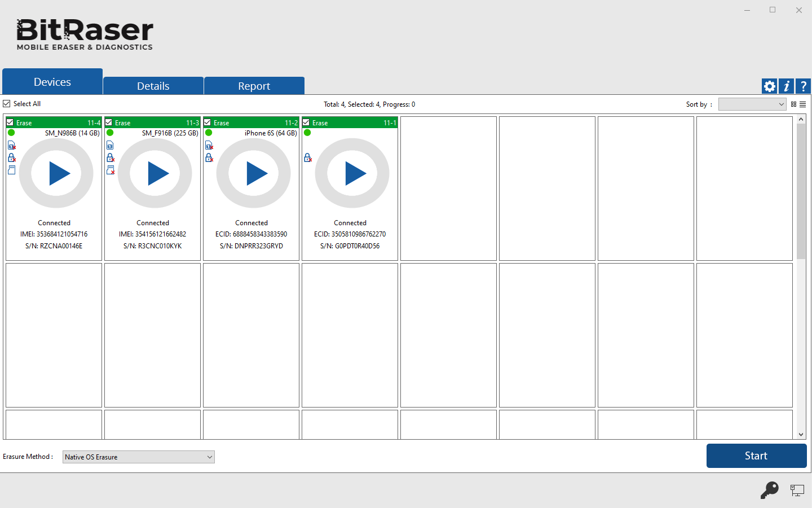
Task: Open the settings gear icon
Action: point(769,86)
